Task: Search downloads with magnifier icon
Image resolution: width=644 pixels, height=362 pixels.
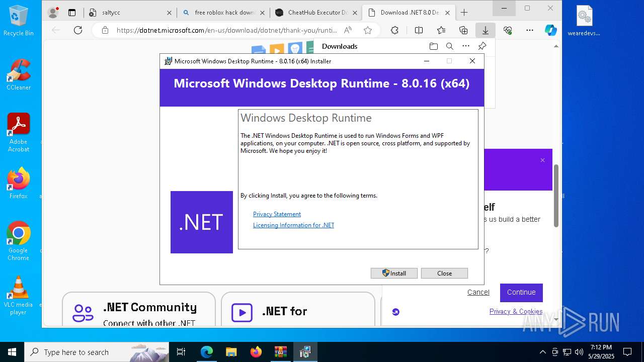Action: point(450,46)
